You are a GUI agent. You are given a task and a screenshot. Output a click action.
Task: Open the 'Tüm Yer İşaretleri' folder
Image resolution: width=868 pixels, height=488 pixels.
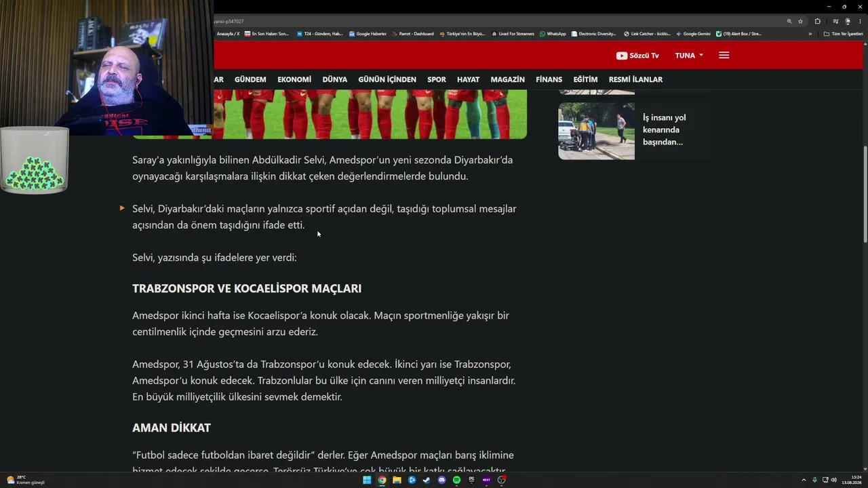(843, 34)
